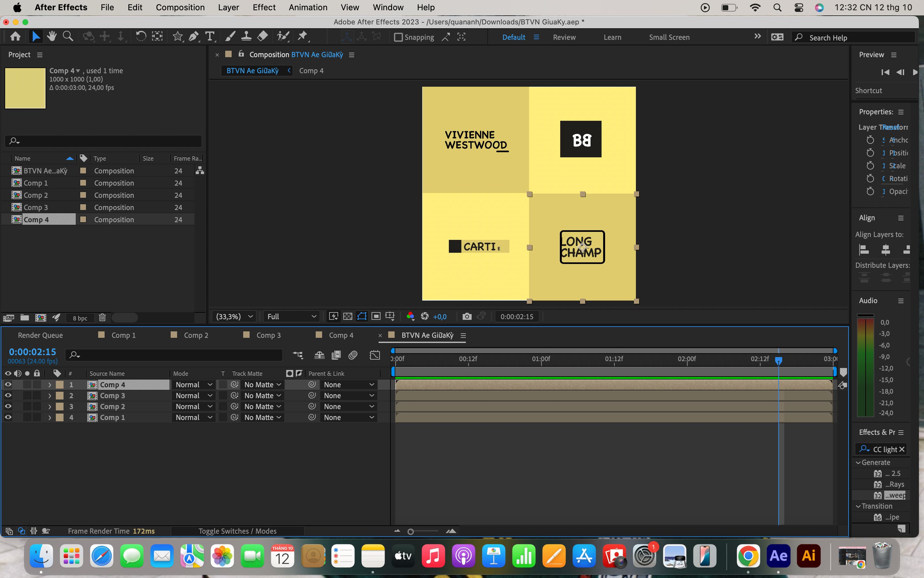Hide the Comp 1 layer eye
This screenshot has height=578, width=924.
(8, 417)
